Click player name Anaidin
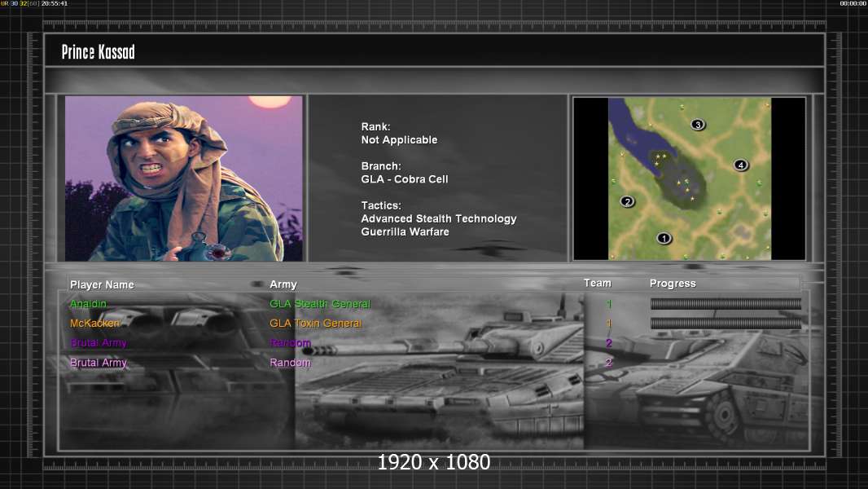Screen dimensions: 868x489 click(88, 303)
